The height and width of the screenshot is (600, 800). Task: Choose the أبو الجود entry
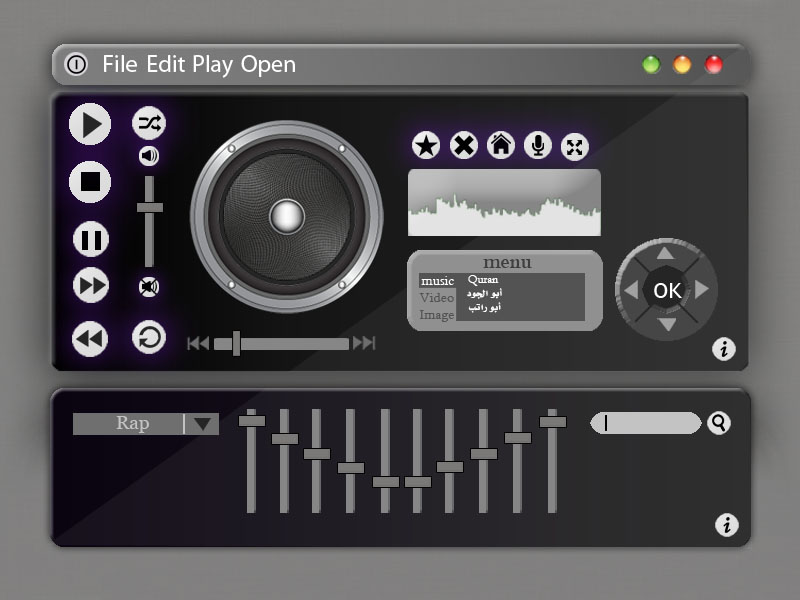(484, 293)
